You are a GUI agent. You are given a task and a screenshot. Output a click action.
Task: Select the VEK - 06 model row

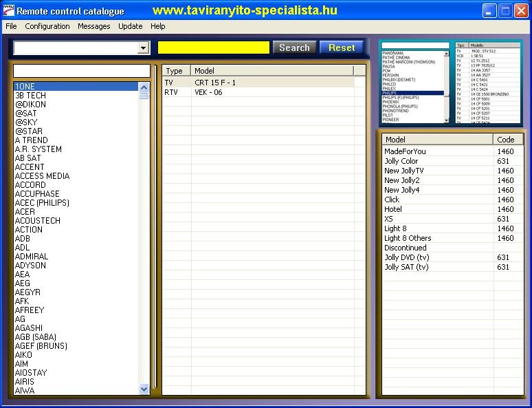(x=258, y=92)
